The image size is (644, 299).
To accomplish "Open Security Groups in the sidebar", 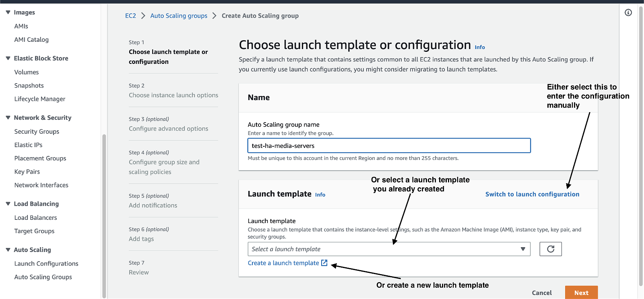I will (x=37, y=131).
